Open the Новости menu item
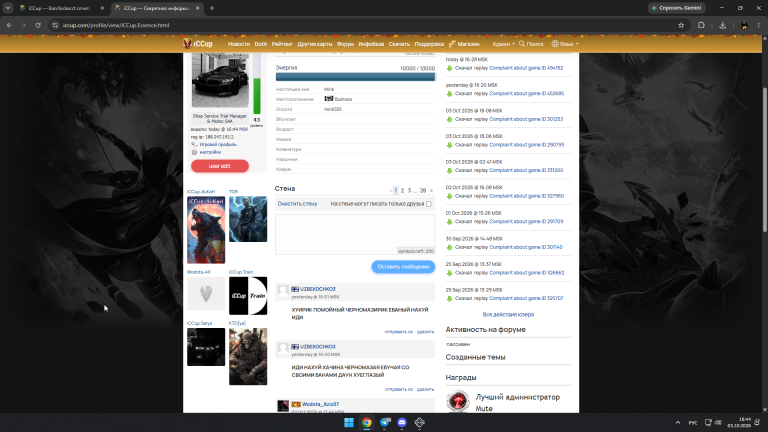The image size is (768, 432). [x=239, y=44]
